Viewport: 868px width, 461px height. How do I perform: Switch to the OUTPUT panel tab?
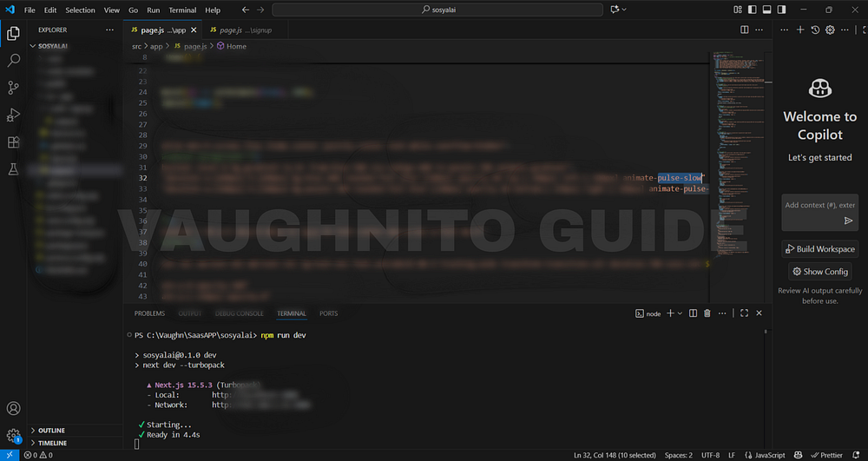click(190, 313)
